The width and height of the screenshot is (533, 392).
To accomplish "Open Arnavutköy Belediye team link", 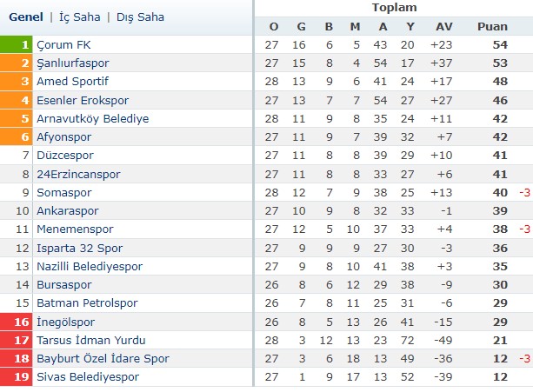I will 92,118.
